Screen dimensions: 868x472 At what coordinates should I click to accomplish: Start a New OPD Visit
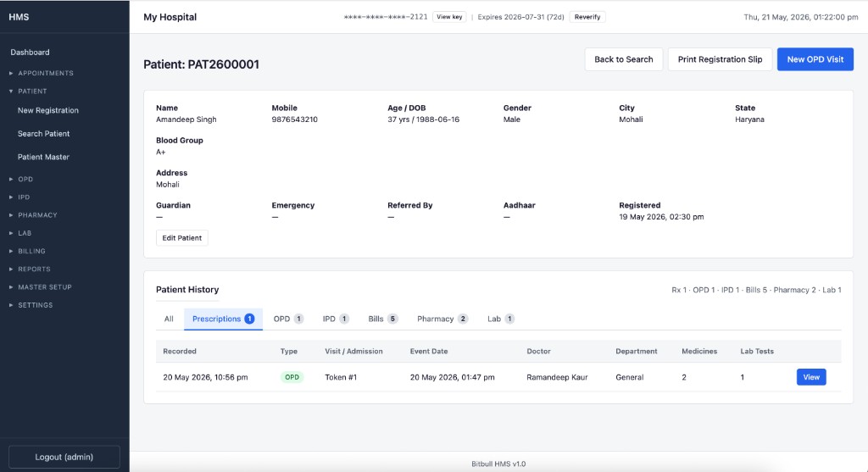click(x=815, y=59)
